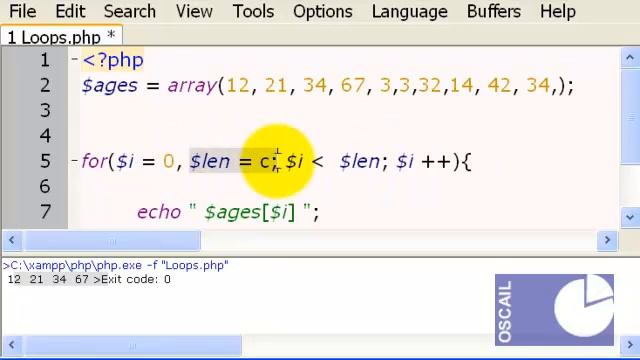Open the File menu
Image resolution: width=640 pixels, height=360 pixels.
click(23, 11)
